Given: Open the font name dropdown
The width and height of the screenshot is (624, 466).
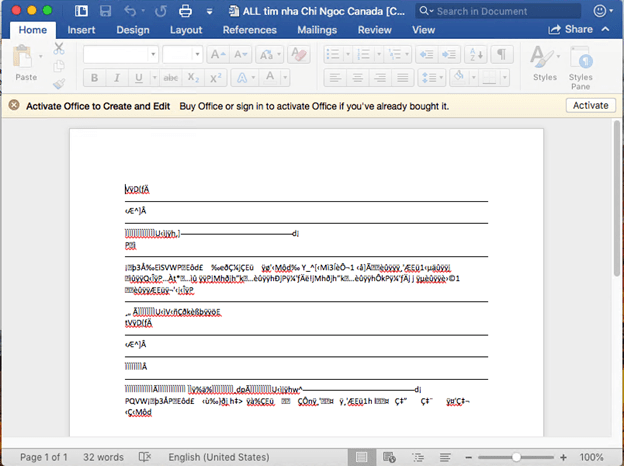Looking at the screenshot, I should point(153,54).
